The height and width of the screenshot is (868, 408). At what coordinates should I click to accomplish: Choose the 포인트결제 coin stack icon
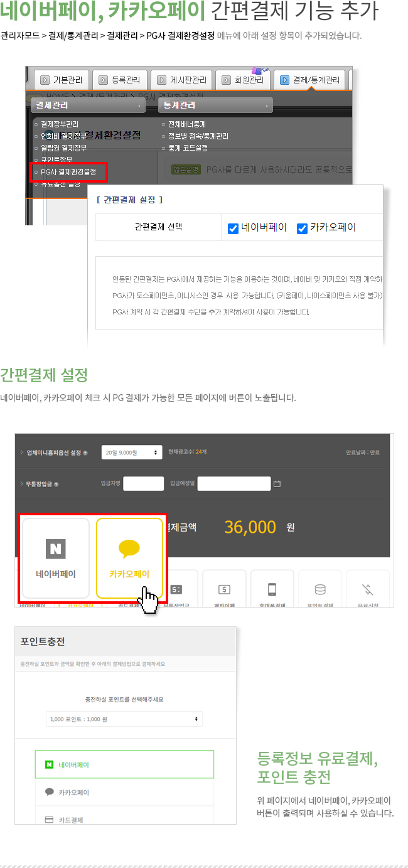320,589
